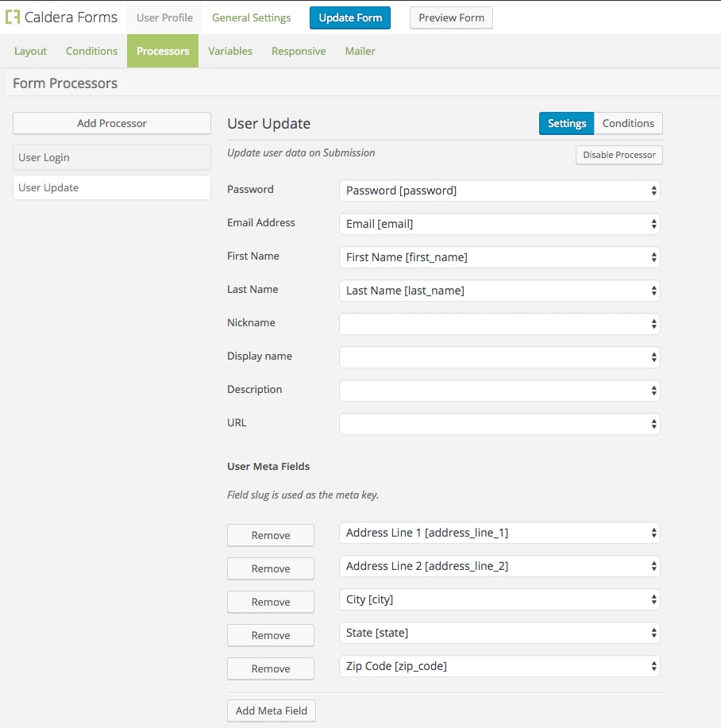The image size is (721, 728).
Task: Open the empty Display name dropdown
Action: tap(499, 357)
